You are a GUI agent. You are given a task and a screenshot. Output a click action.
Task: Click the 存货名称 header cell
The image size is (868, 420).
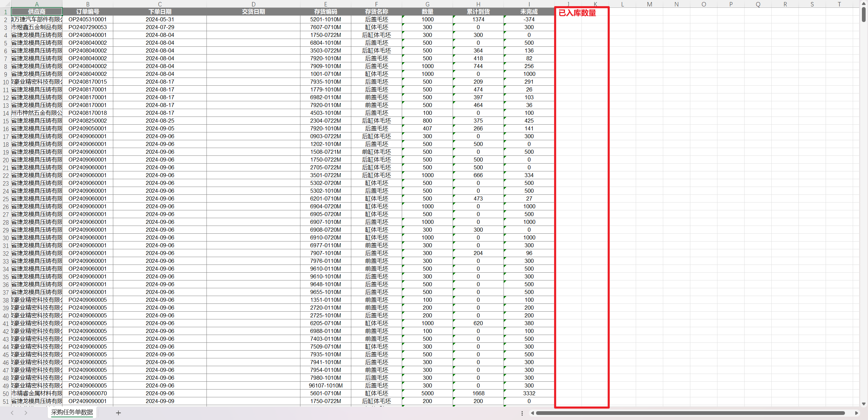coord(376,12)
